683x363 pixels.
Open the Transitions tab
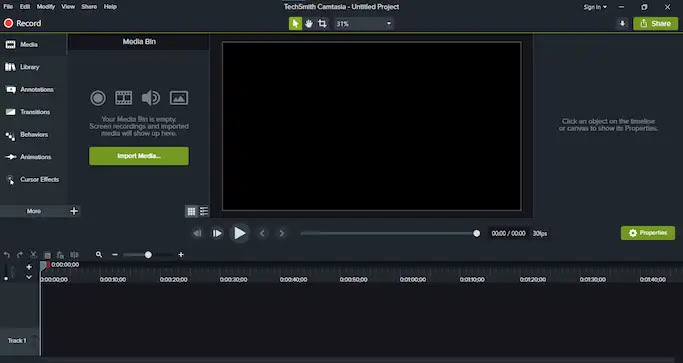click(33, 112)
